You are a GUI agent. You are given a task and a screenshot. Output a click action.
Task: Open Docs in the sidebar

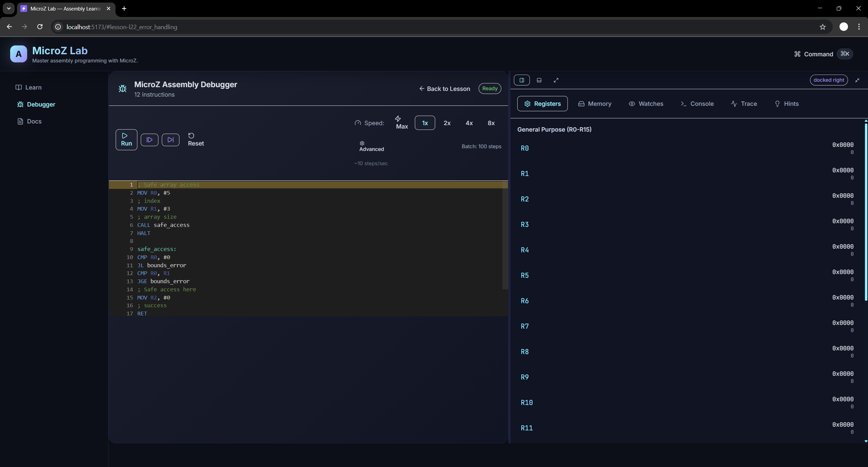pos(34,121)
